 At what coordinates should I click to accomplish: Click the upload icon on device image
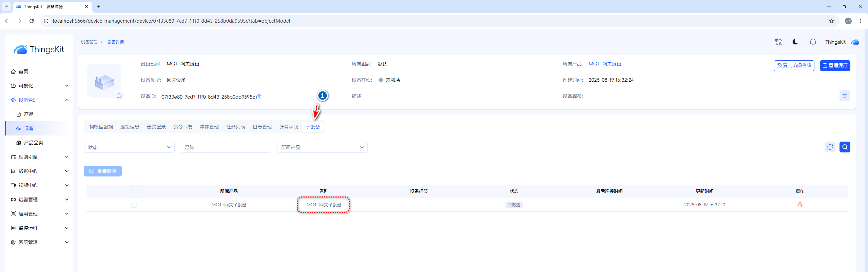[x=119, y=96]
